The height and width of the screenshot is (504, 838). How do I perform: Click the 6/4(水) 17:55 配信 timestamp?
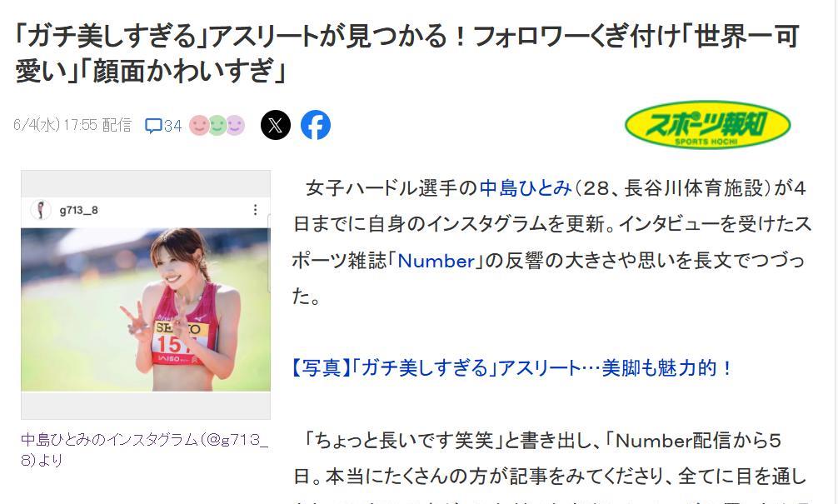tap(72, 125)
